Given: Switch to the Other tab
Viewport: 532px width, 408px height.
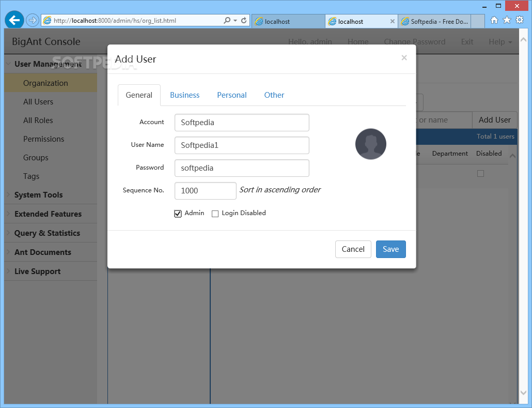Looking at the screenshot, I should coord(274,95).
